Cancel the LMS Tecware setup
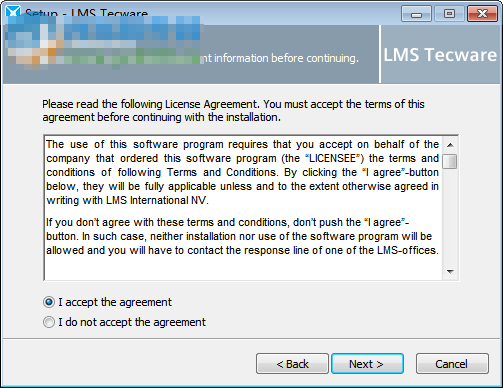The height and width of the screenshot is (388, 503). click(x=452, y=364)
